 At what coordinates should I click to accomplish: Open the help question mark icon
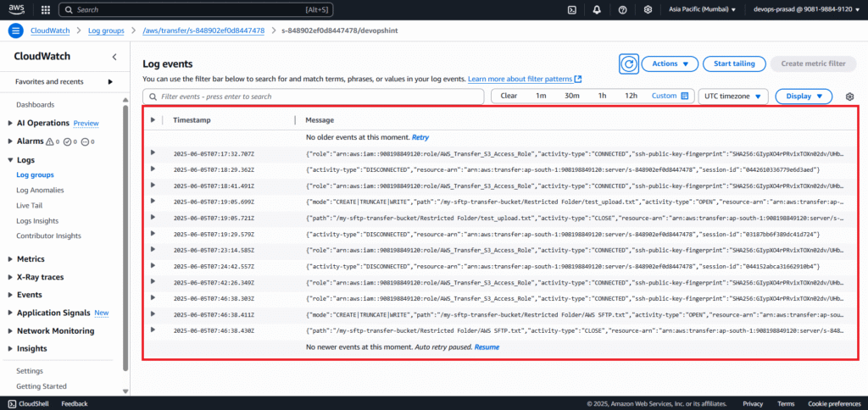click(x=622, y=10)
